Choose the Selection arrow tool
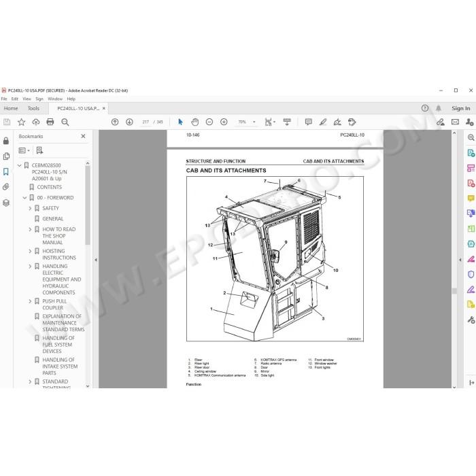This screenshot has height=476, width=476. tap(181, 122)
